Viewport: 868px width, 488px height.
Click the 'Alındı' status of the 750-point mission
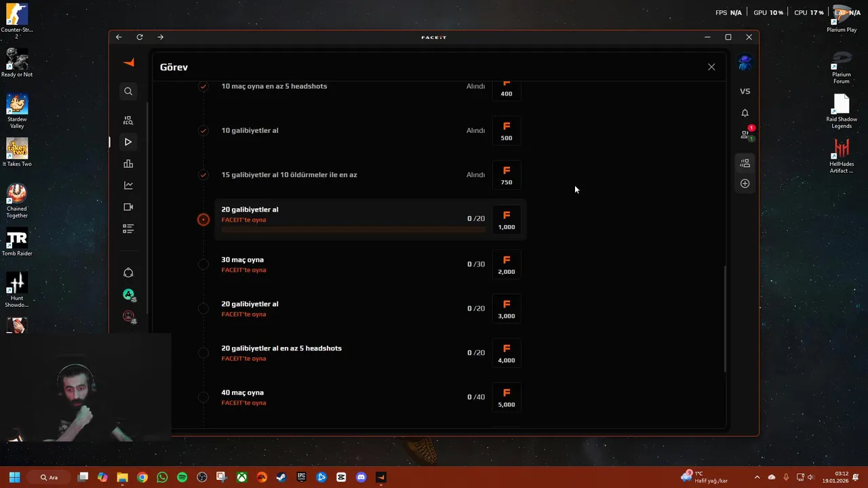[475, 175]
